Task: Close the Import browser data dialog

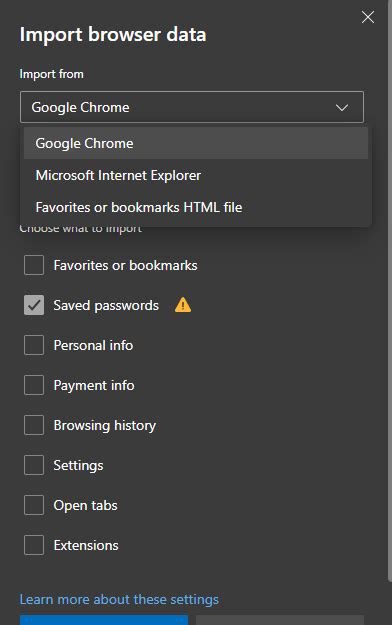Action: coord(368,17)
